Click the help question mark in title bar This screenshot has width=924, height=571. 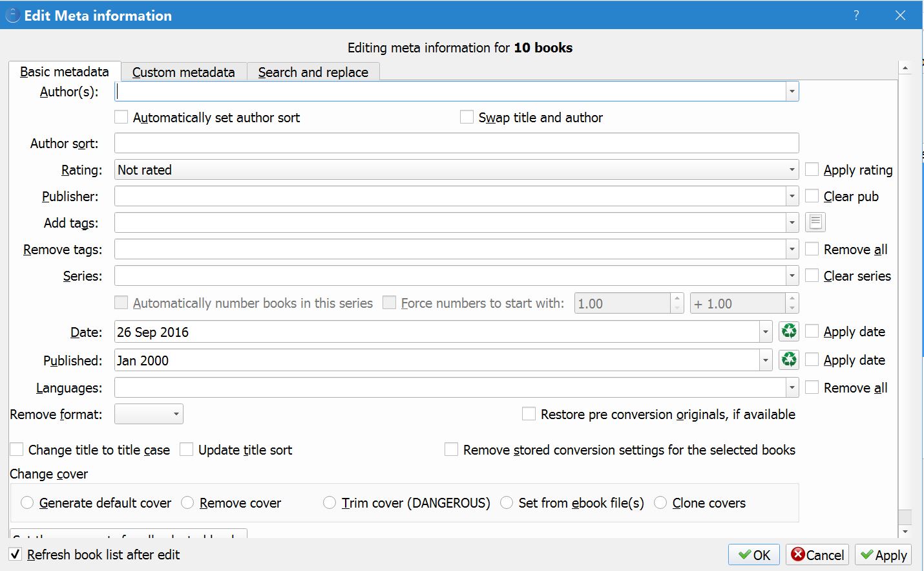(x=856, y=15)
